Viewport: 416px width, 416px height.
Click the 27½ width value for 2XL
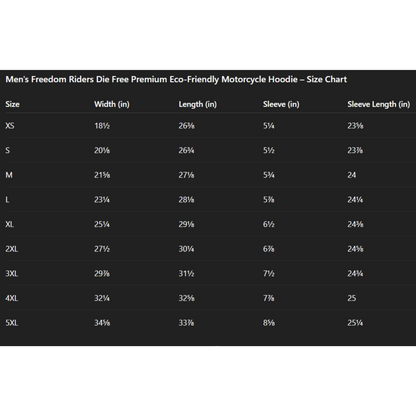click(x=102, y=249)
